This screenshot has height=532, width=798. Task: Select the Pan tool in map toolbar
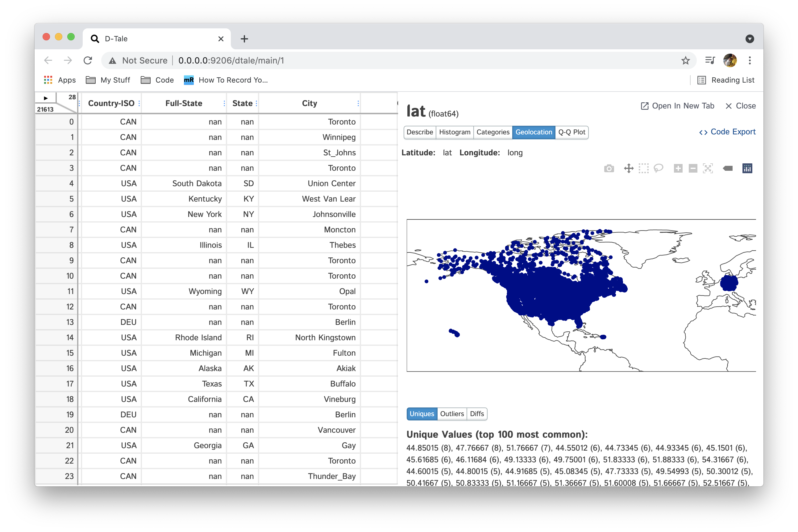[x=629, y=169]
